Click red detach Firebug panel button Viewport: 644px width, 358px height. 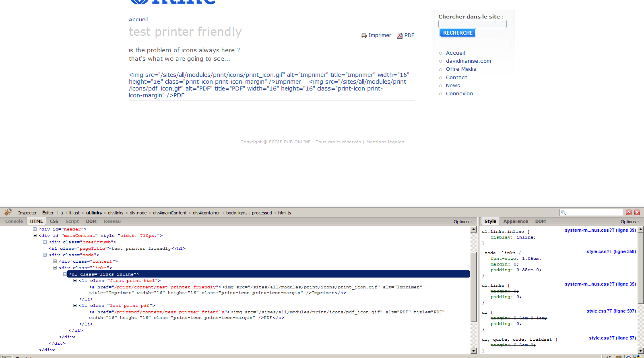coord(629,212)
